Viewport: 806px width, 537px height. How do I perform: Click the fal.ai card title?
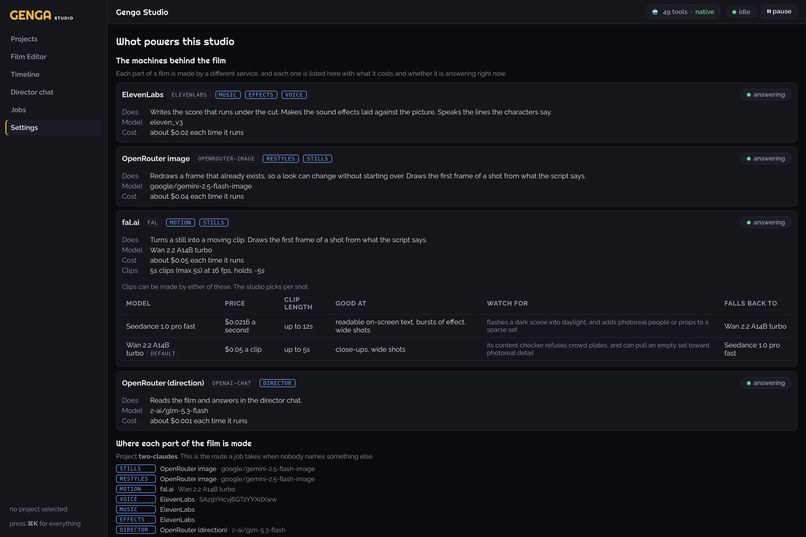pyautogui.click(x=131, y=223)
